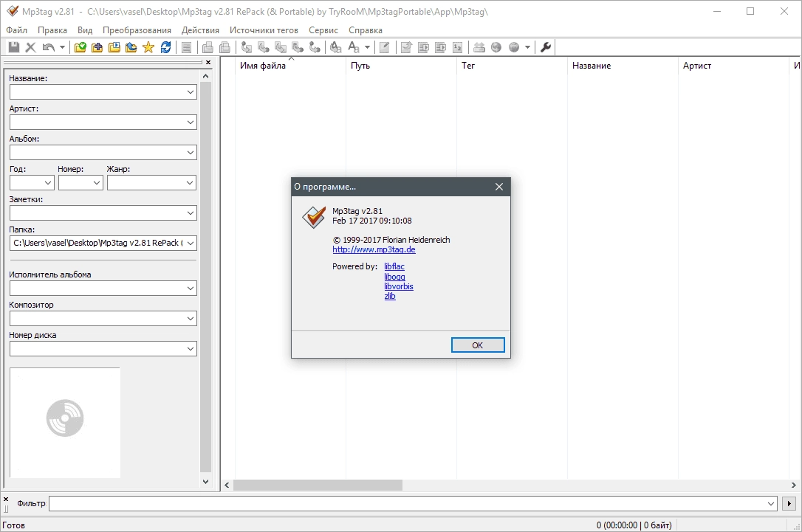This screenshot has width=802, height=532.
Task: Open the tag sources globe dropdown arrow
Action: [x=527, y=47]
